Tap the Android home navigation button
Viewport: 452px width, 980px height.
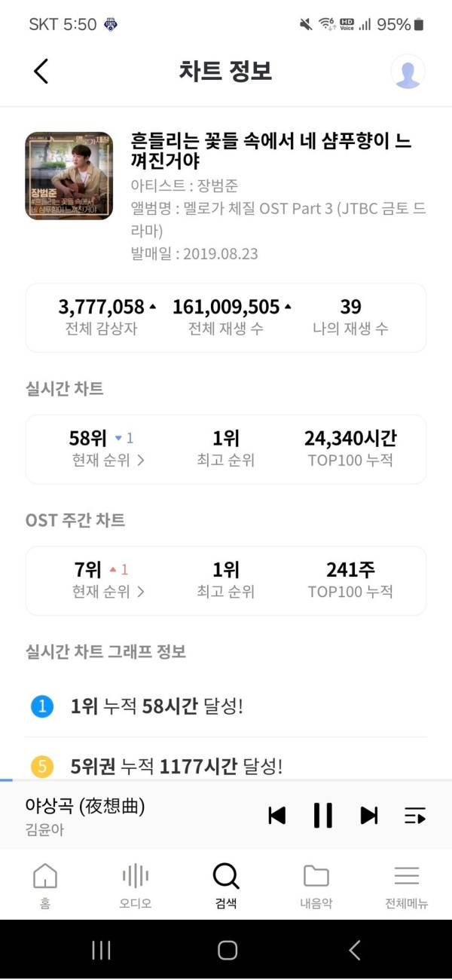coord(228,950)
